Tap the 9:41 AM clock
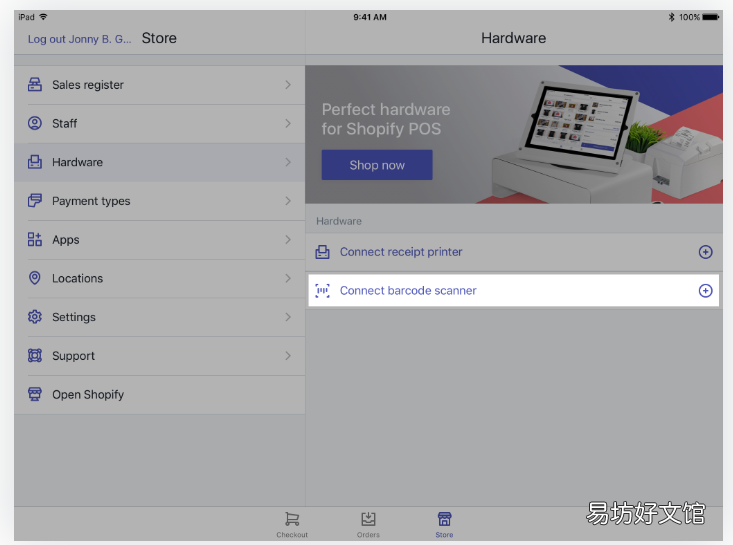 click(x=370, y=17)
